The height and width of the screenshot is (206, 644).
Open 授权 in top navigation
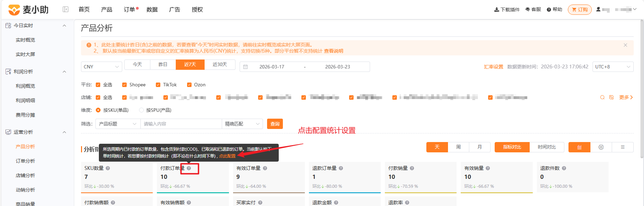[x=197, y=10]
